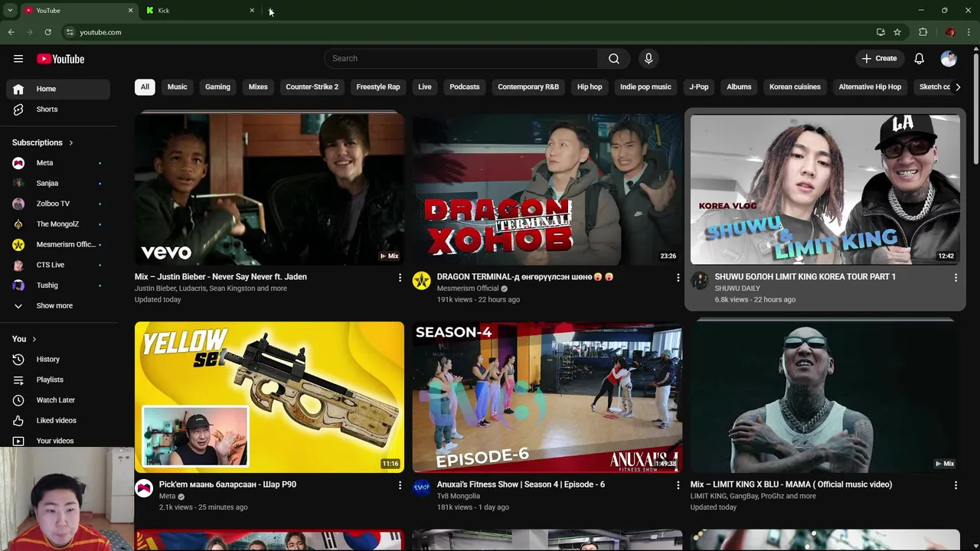Click the Home sidebar icon
Screen dimensions: 980x551
pyautogui.click(x=18, y=89)
